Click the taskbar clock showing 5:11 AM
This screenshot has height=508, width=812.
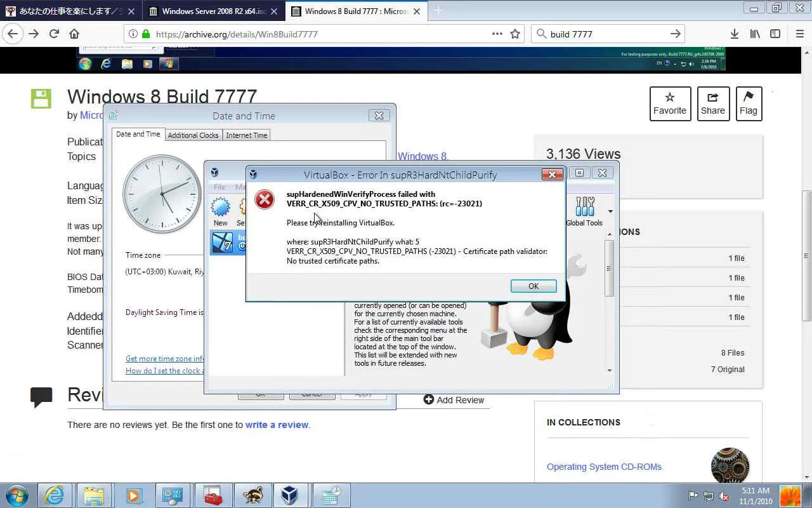[x=755, y=495]
